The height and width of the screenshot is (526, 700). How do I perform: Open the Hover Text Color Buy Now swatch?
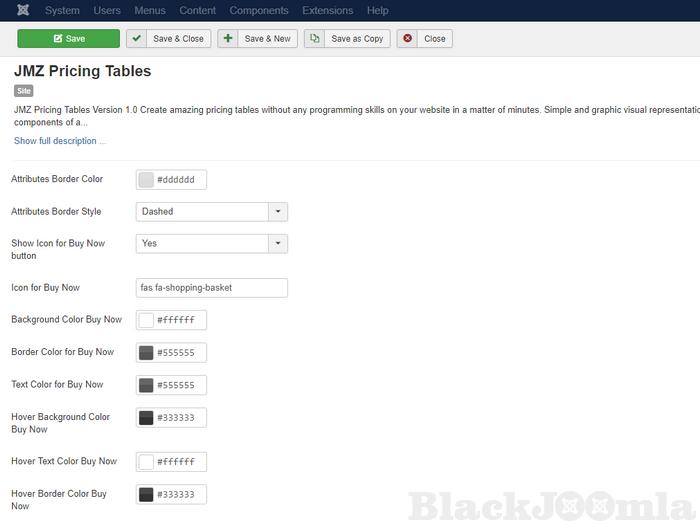point(146,462)
